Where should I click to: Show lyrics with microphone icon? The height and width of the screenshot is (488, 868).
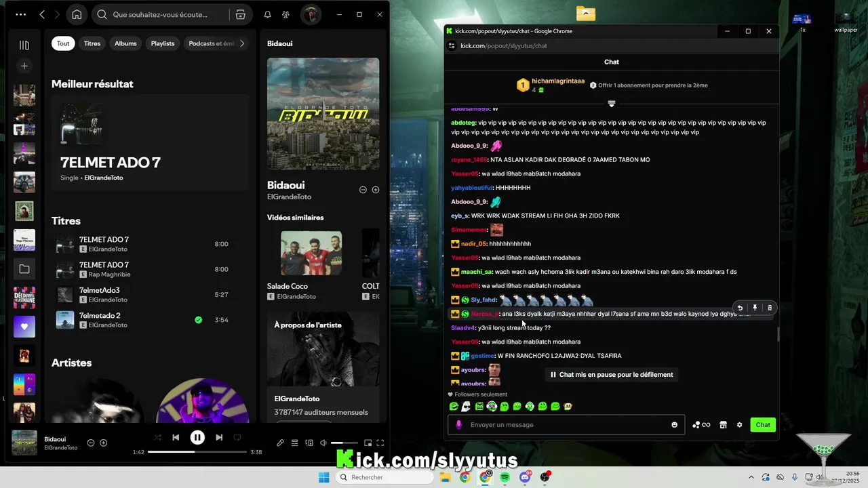[x=280, y=443]
